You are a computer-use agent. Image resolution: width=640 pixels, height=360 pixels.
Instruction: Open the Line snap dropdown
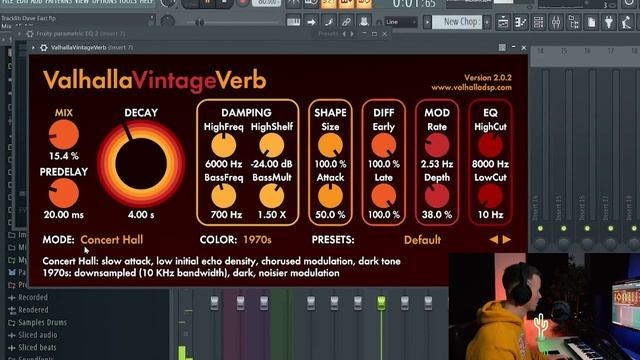(400, 22)
